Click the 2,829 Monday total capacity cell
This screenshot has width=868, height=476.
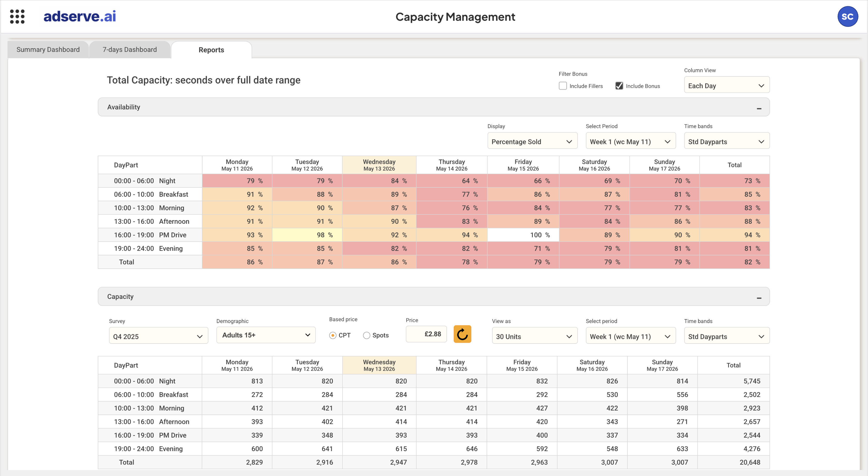click(237, 462)
